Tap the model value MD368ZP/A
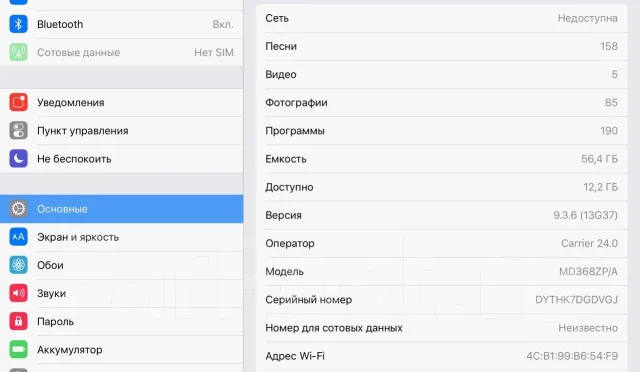 point(588,272)
